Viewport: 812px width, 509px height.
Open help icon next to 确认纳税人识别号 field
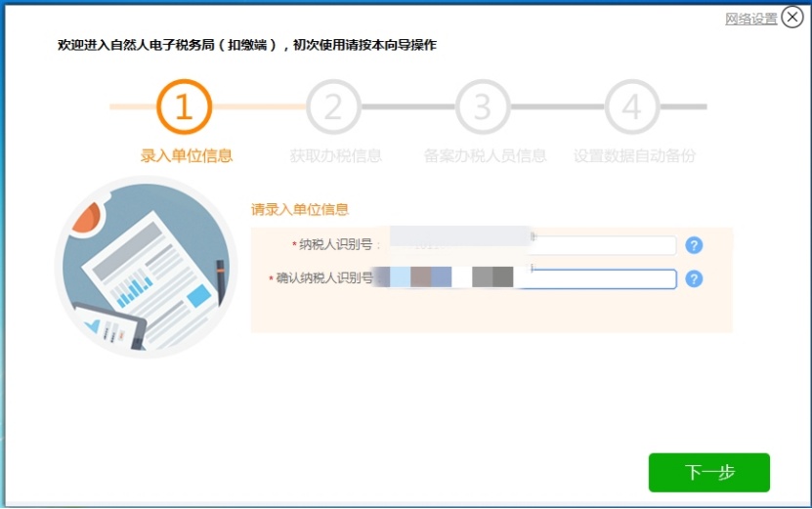tap(694, 279)
